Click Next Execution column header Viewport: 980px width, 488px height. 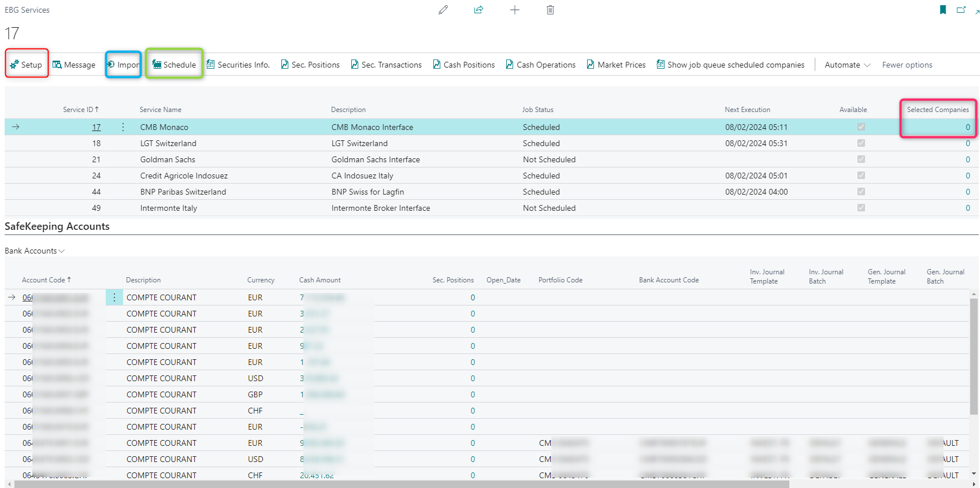[x=748, y=110]
